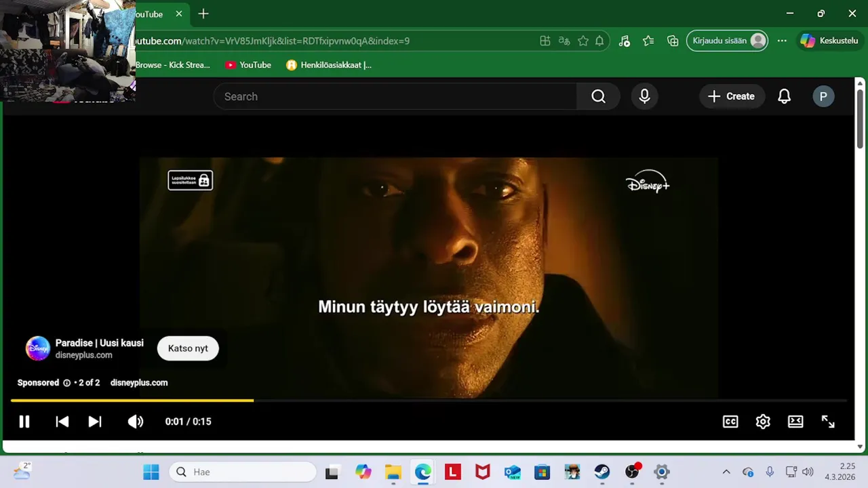Open the YouTube Create button
Image resolution: width=868 pixels, height=488 pixels.
(x=732, y=97)
